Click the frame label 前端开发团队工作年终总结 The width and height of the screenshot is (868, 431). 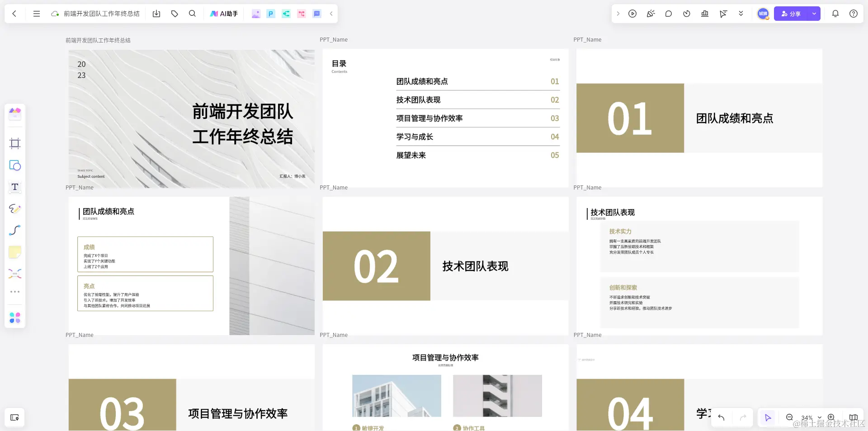98,40
